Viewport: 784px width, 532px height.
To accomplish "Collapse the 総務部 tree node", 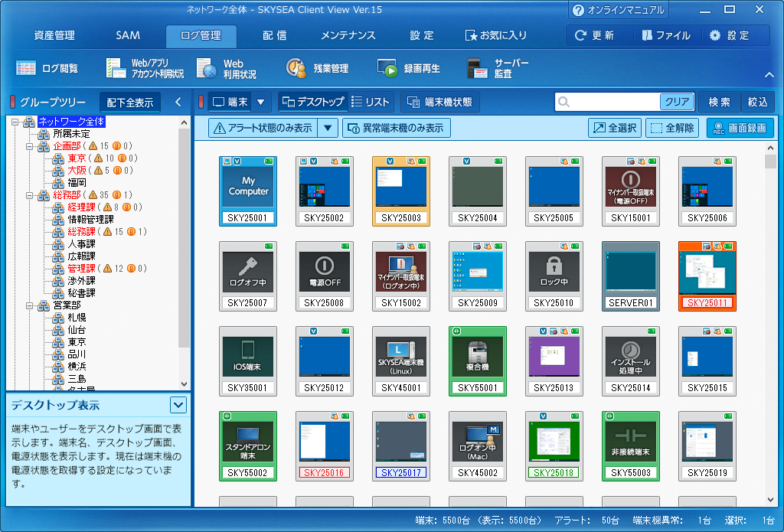I will click(x=30, y=195).
